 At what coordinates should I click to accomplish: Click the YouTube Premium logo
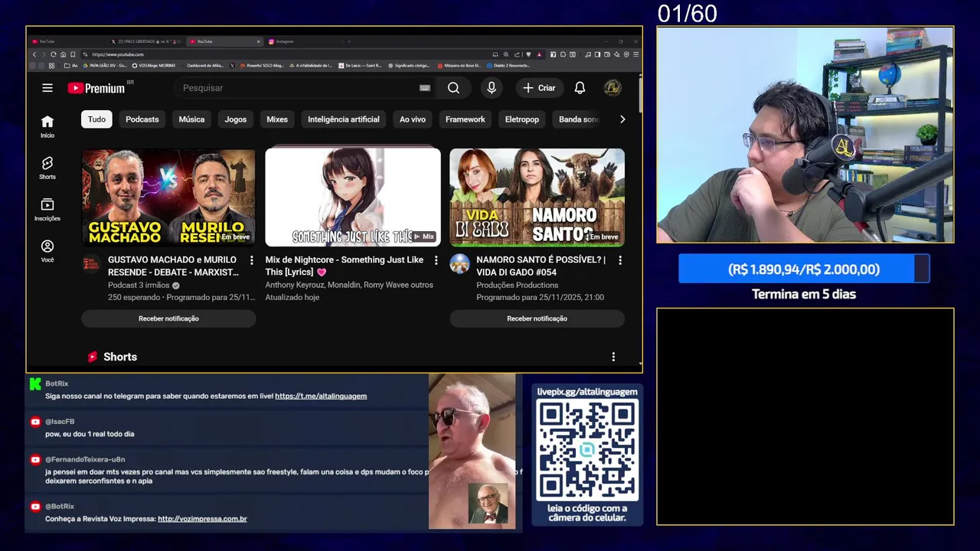pyautogui.click(x=96, y=88)
